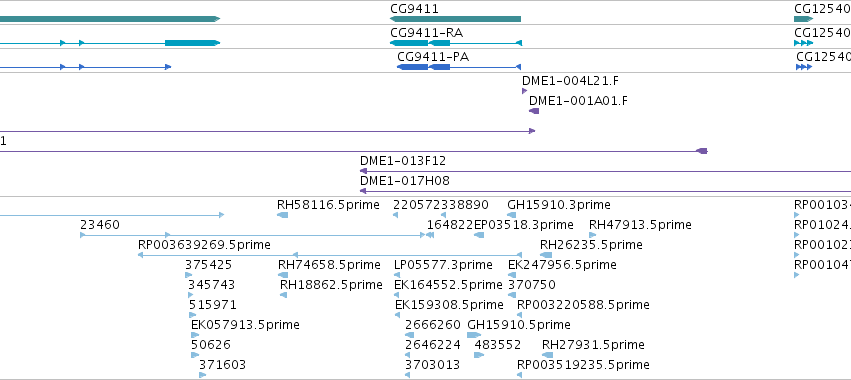The width and height of the screenshot is (851, 380).
Task: Select the 2646224 feature label
Action: 433,344
